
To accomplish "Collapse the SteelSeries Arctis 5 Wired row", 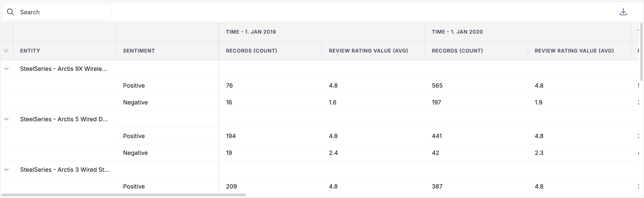I will click(7, 119).
